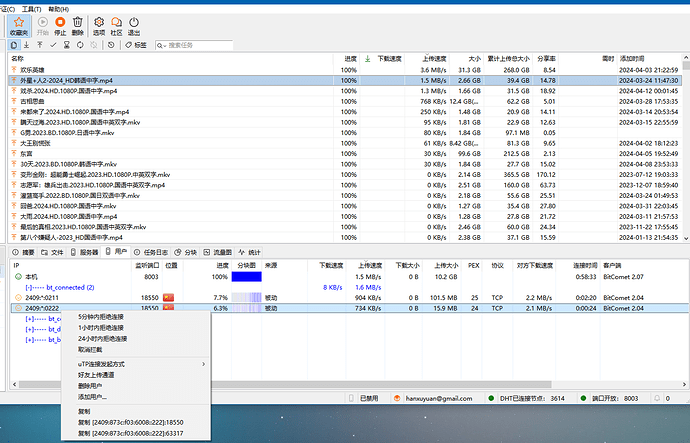Open the 工具(T) menu
The height and width of the screenshot is (443, 690).
[x=31, y=9]
